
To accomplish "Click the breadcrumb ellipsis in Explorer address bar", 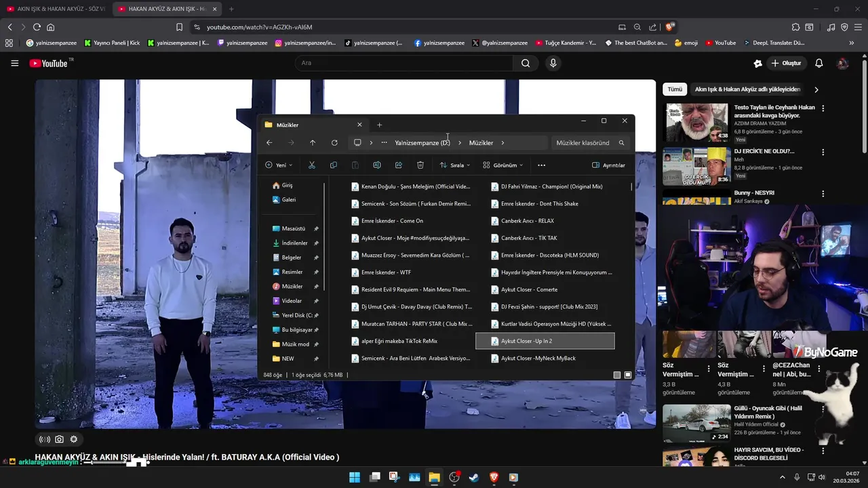I will 384,142.
